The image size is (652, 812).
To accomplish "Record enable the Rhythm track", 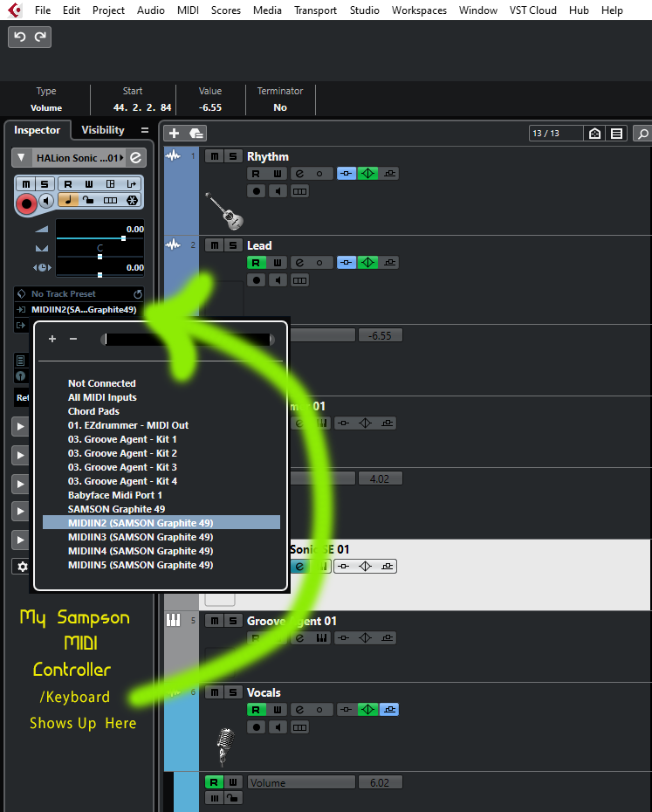I will pos(257,191).
